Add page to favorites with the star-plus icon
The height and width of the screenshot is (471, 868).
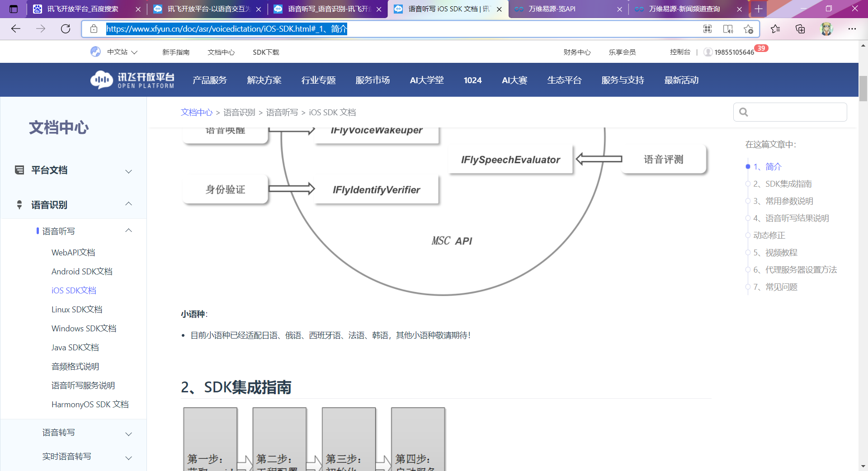click(748, 29)
